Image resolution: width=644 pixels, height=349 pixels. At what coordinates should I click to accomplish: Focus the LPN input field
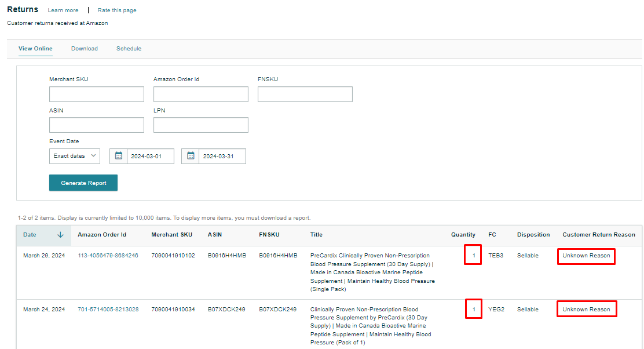coord(201,125)
